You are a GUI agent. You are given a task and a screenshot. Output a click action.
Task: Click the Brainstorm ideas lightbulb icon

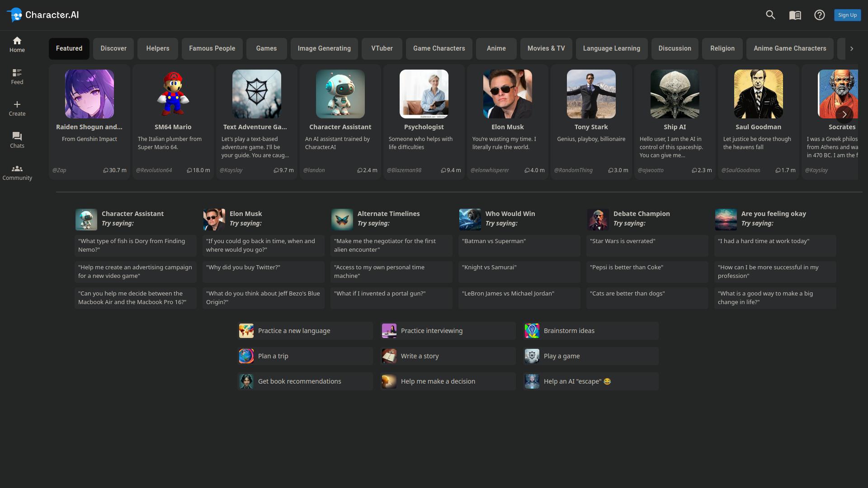coord(532,331)
